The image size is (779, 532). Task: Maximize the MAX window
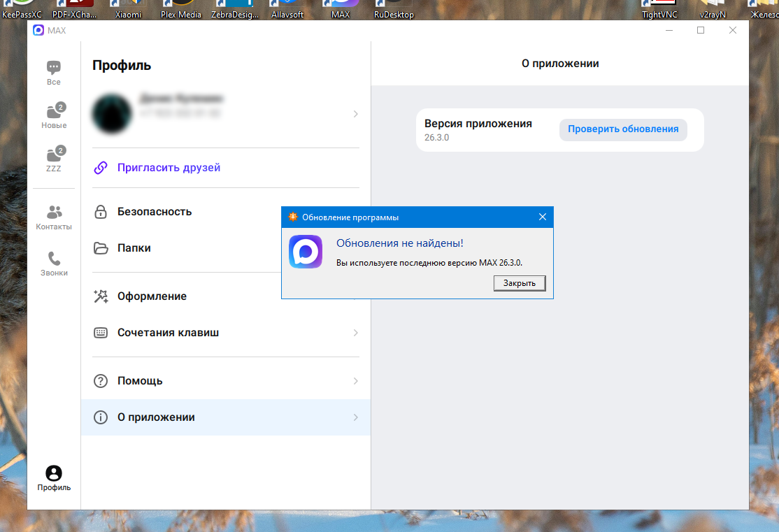pos(701,30)
